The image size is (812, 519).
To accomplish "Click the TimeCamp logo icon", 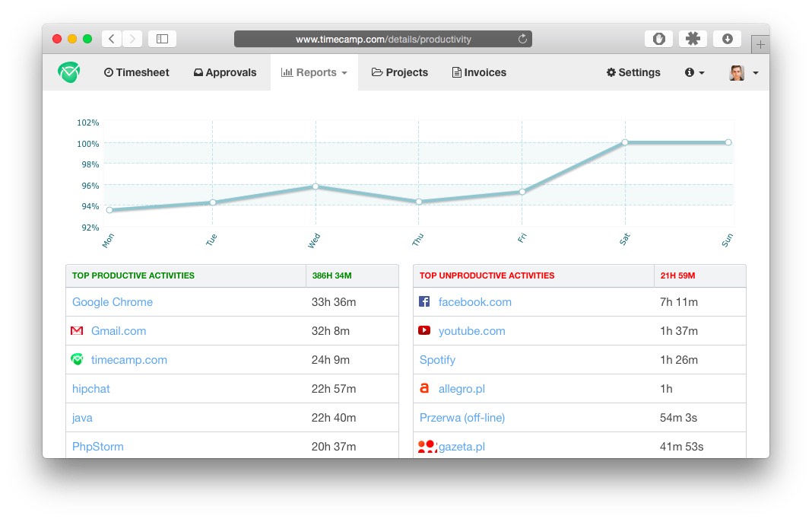I will click(x=68, y=72).
